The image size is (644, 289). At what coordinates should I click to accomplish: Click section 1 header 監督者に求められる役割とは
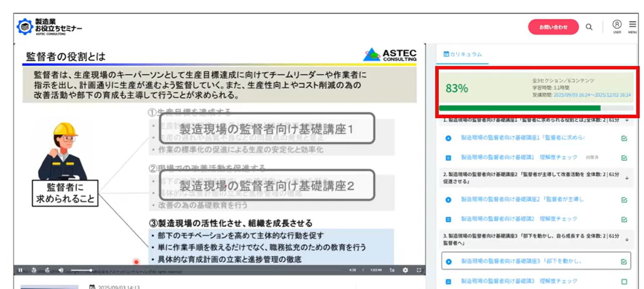(537, 120)
